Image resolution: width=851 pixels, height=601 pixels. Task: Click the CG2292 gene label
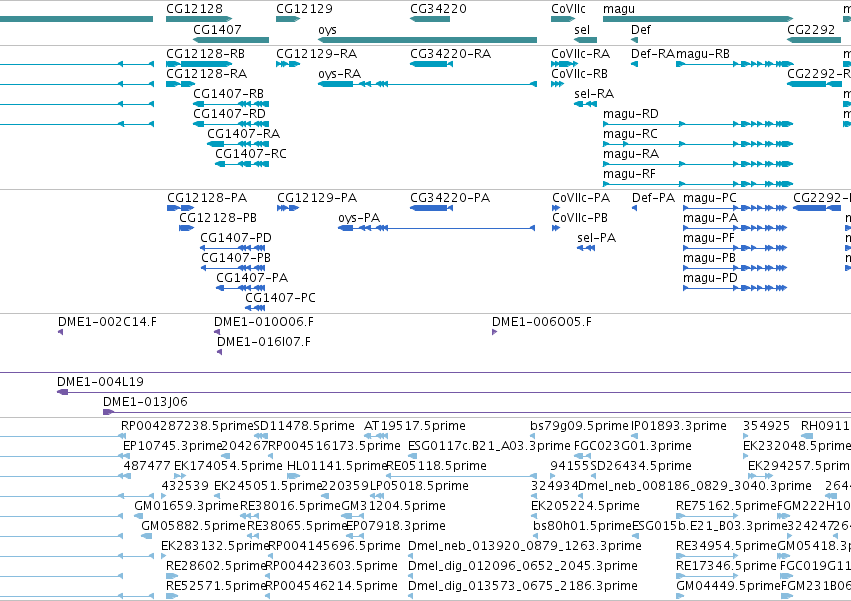[811, 30]
